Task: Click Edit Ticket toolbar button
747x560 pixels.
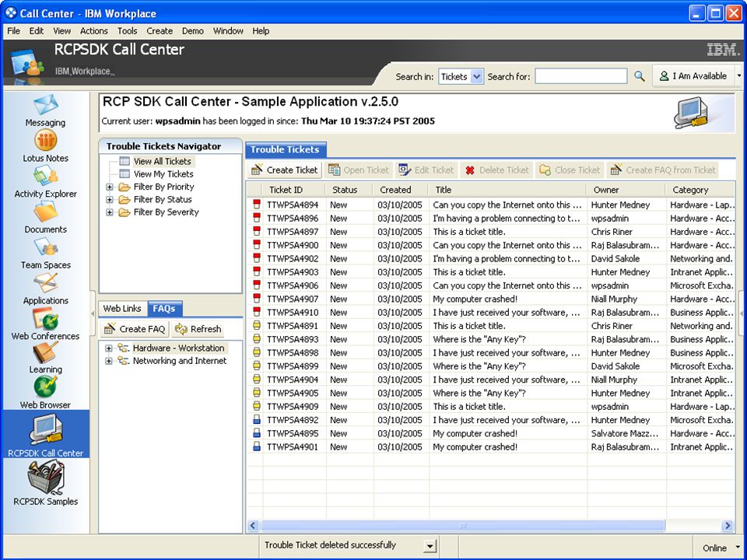Action: [426, 170]
